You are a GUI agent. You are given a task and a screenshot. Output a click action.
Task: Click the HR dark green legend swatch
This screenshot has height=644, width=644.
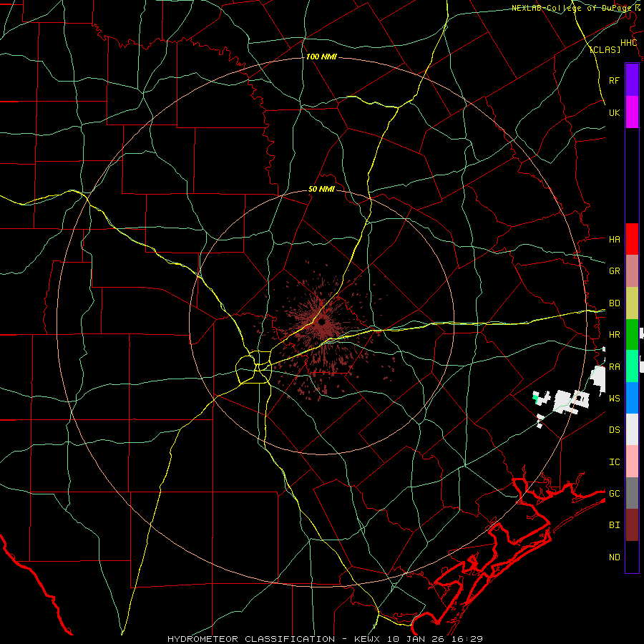[x=632, y=334]
